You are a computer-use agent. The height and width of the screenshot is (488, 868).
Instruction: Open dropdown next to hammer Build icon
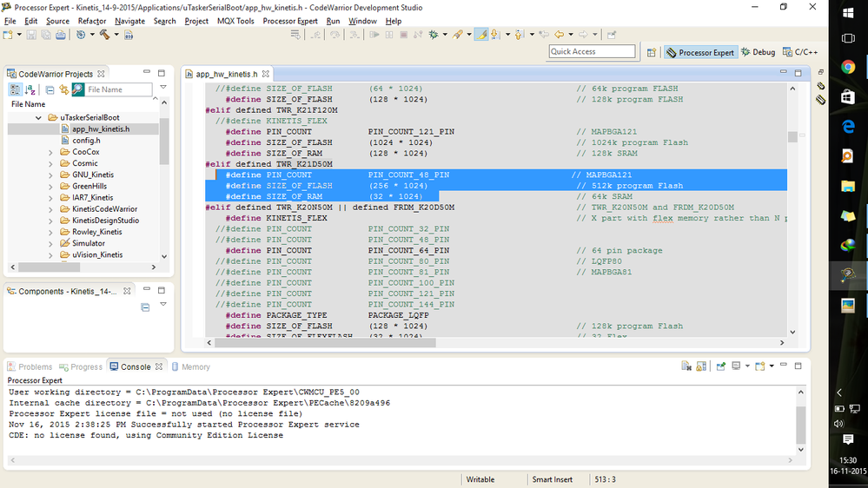click(x=116, y=35)
